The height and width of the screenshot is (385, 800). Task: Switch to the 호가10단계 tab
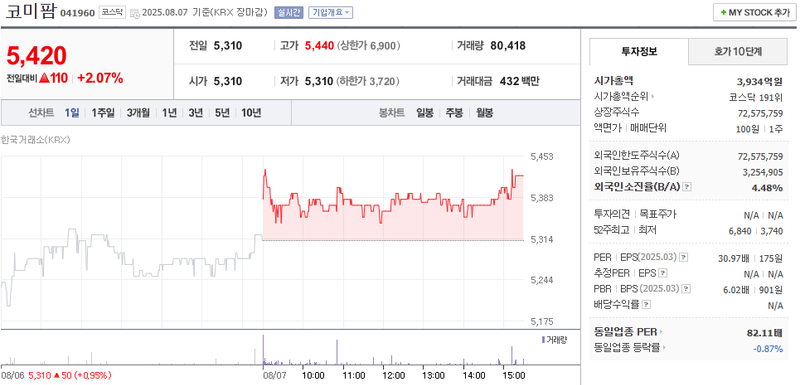738,51
